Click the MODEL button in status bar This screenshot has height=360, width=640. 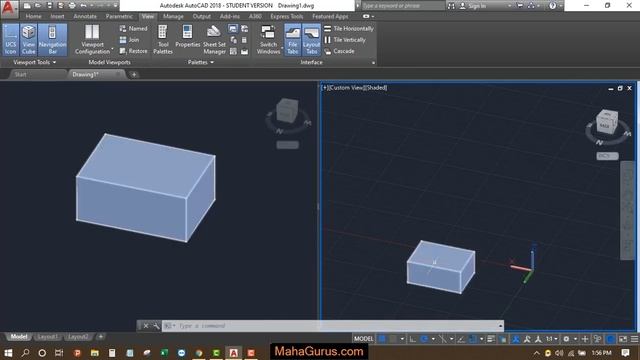363,339
